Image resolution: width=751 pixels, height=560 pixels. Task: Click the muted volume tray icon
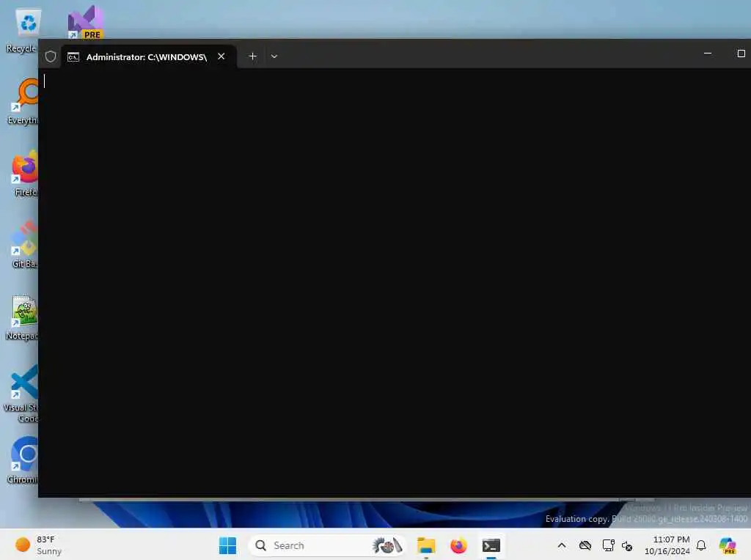(627, 545)
